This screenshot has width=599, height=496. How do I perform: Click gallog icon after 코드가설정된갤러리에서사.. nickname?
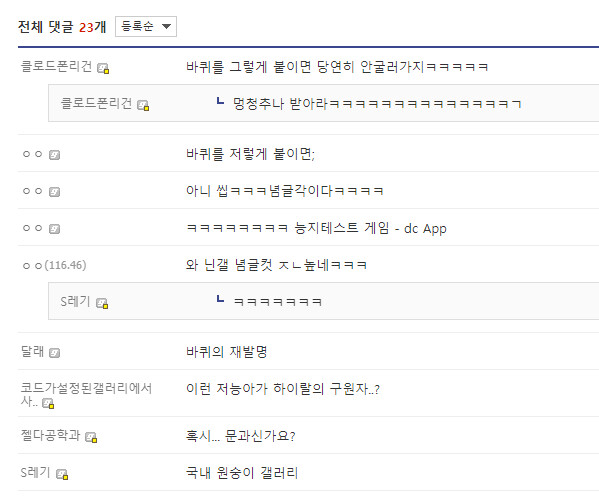point(48,403)
